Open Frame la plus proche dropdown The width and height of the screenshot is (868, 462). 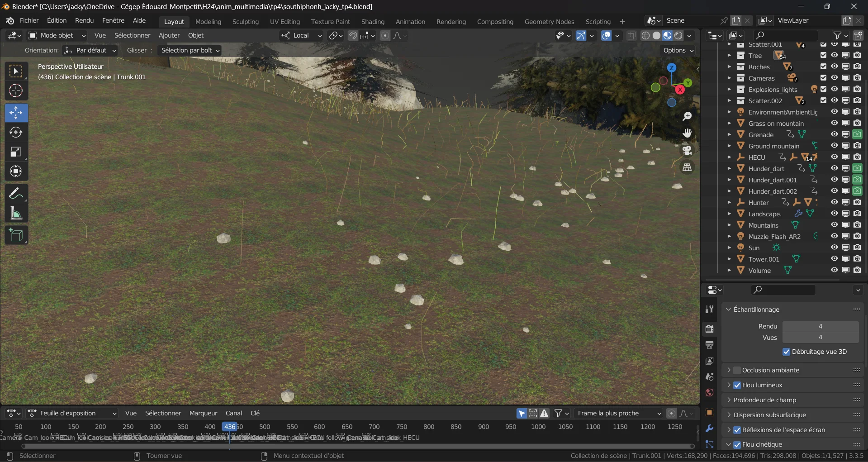618,413
